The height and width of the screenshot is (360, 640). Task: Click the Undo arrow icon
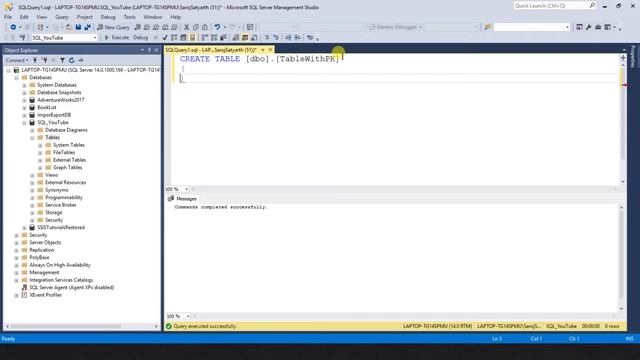tap(217, 27)
